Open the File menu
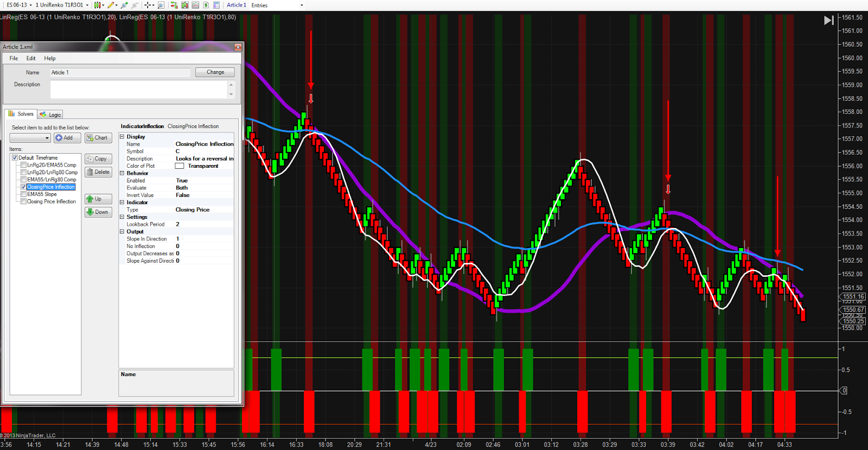The width and height of the screenshot is (868, 450). [x=14, y=59]
